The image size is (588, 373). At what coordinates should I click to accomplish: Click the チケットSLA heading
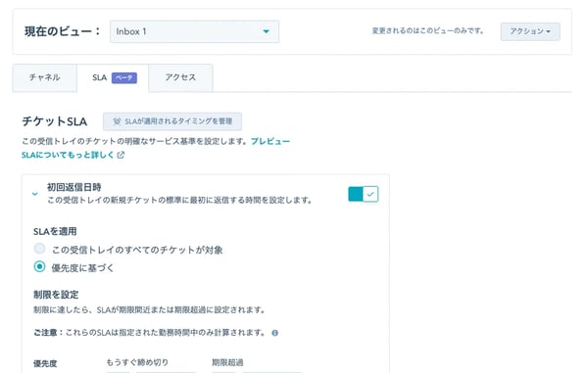(54, 121)
